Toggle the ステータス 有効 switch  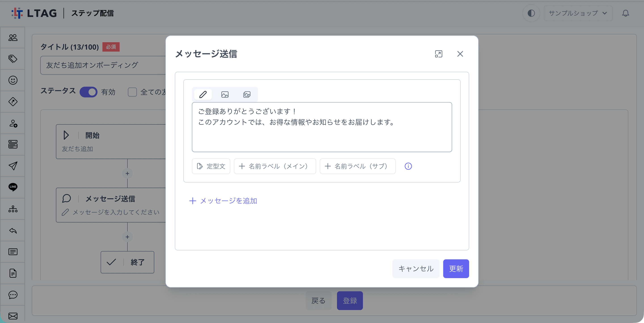coord(89,92)
